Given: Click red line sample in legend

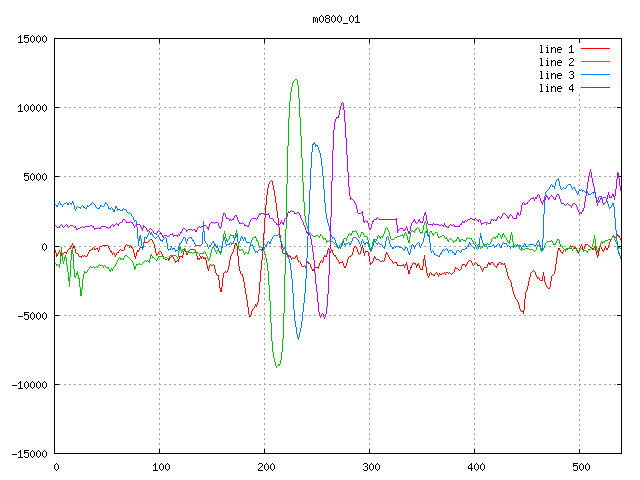Looking at the screenshot, I should tap(595, 49).
